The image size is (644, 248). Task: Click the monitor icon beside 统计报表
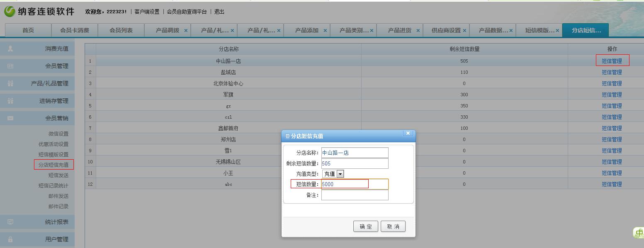pyautogui.click(x=10, y=222)
